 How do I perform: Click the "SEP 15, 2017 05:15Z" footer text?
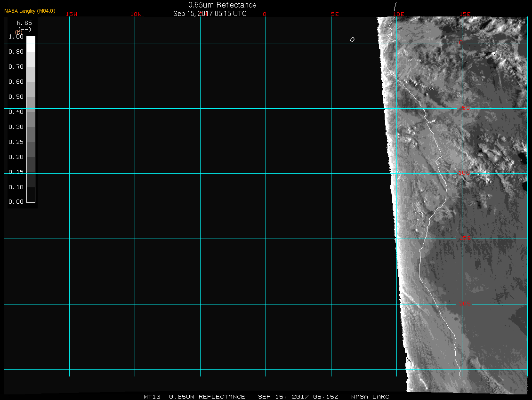298,397
